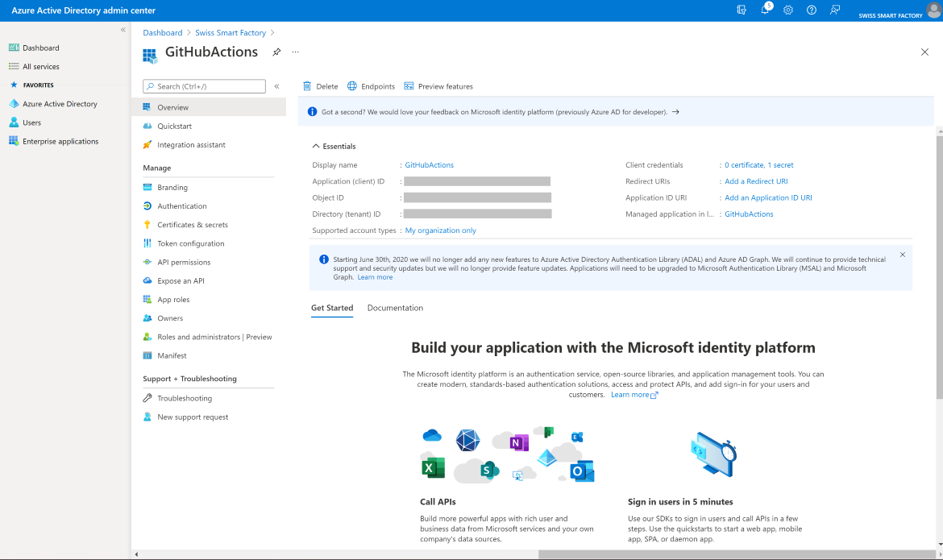Open the feedback icon in top bar
This screenshot has width=943, height=560.
tap(835, 10)
